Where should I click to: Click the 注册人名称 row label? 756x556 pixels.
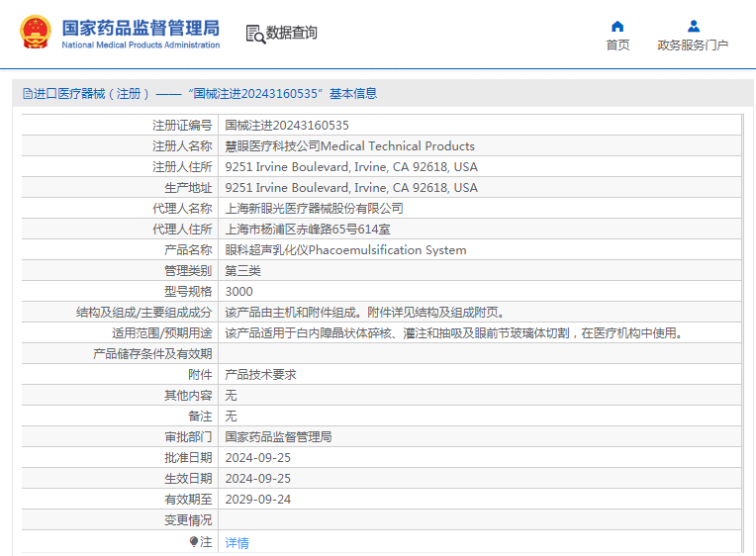(182, 146)
